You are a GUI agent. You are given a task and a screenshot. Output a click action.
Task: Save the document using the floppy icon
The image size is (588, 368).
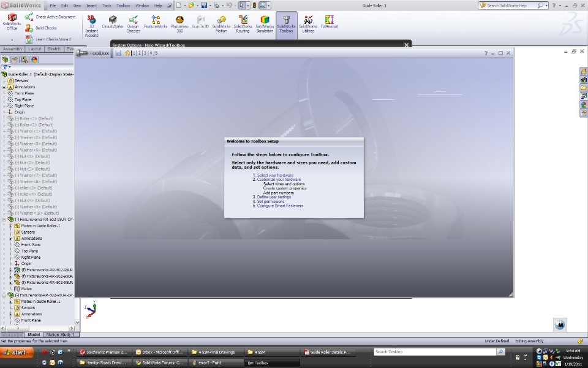203,6
